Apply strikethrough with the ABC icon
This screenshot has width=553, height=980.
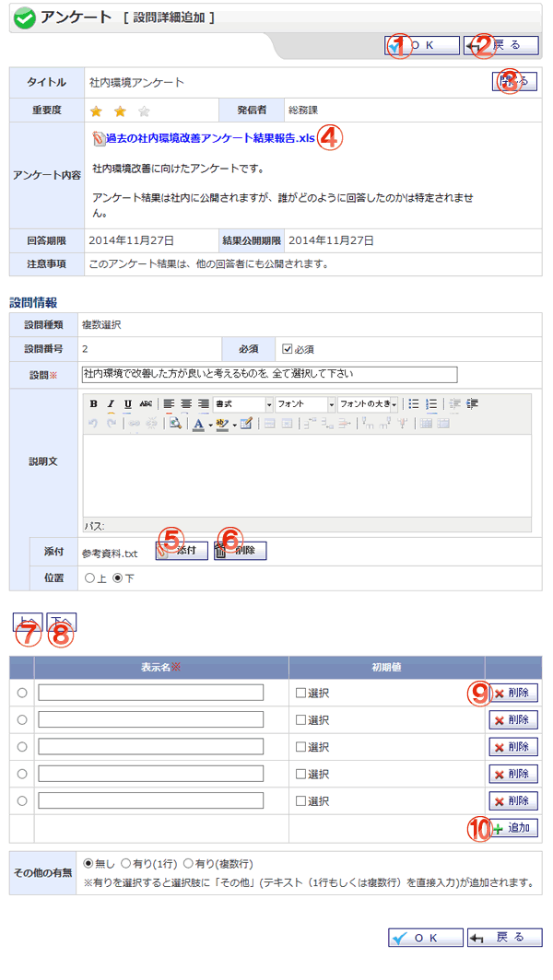click(x=146, y=403)
